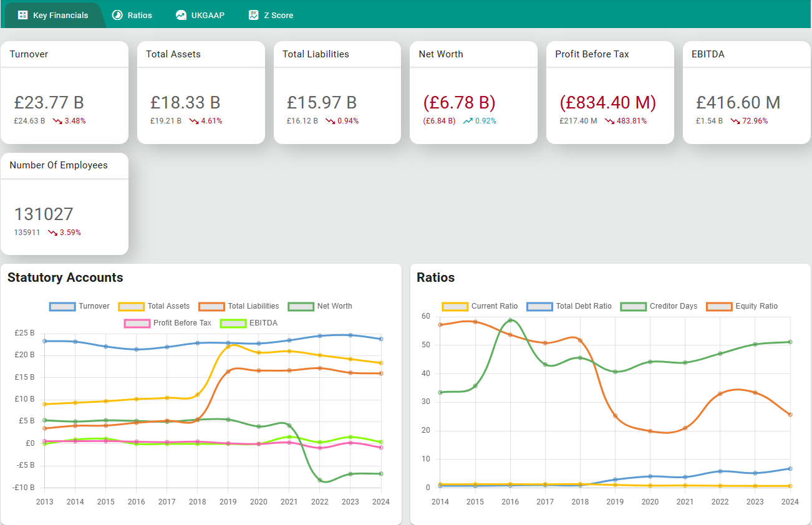Click the 2016 Creditor Days peak point
Screen dimensions: 812x525
pos(510,320)
